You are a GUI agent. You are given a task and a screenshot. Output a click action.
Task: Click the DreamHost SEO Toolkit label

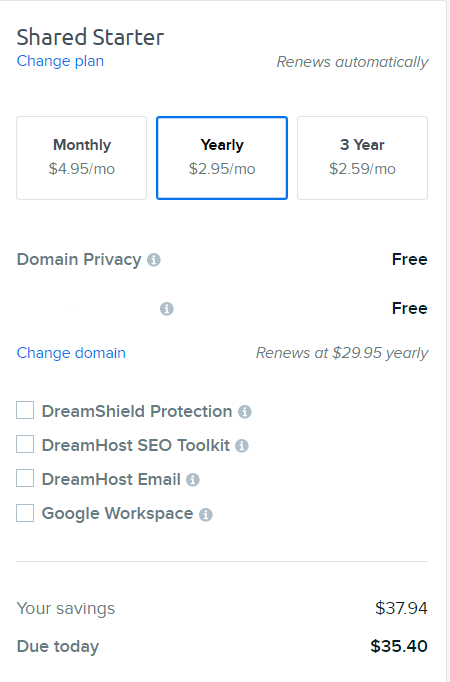click(135, 445)
